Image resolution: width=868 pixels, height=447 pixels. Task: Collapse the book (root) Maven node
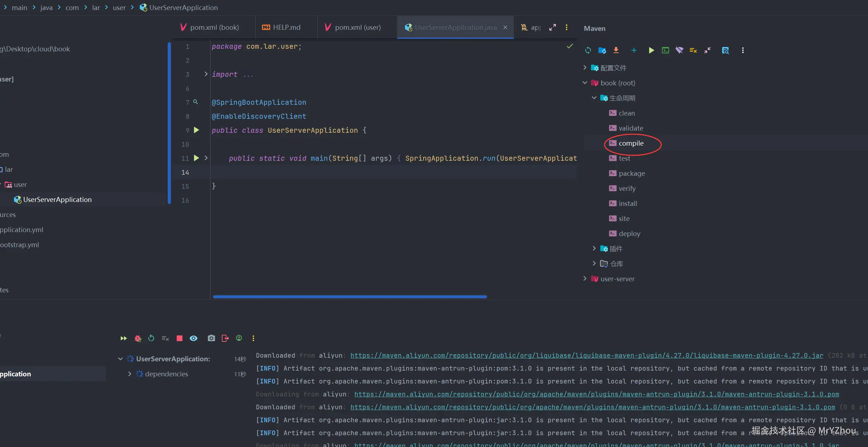point(585,83)
